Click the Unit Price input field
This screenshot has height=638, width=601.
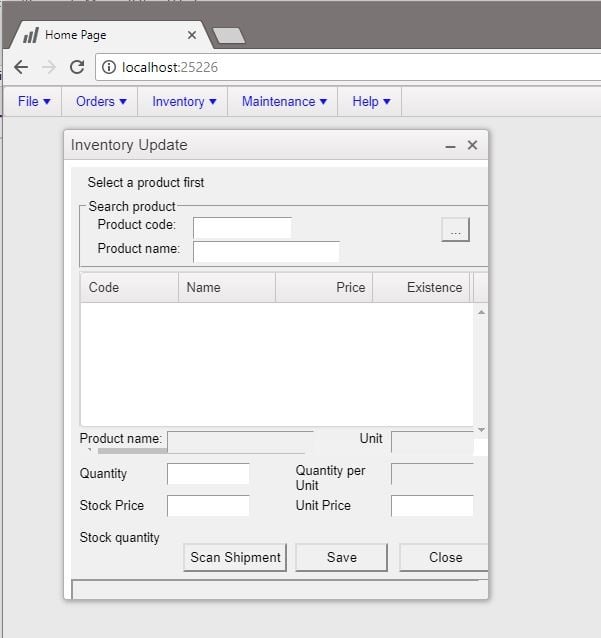(x=432, y=506)
